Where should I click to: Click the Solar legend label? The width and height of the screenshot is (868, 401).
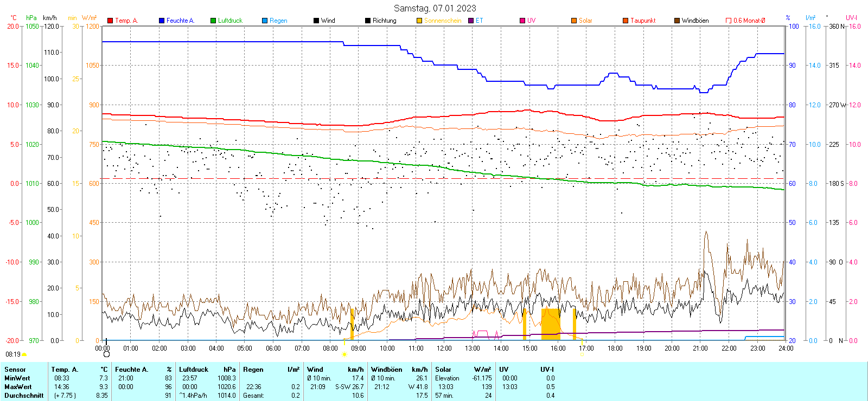[585, 21]
